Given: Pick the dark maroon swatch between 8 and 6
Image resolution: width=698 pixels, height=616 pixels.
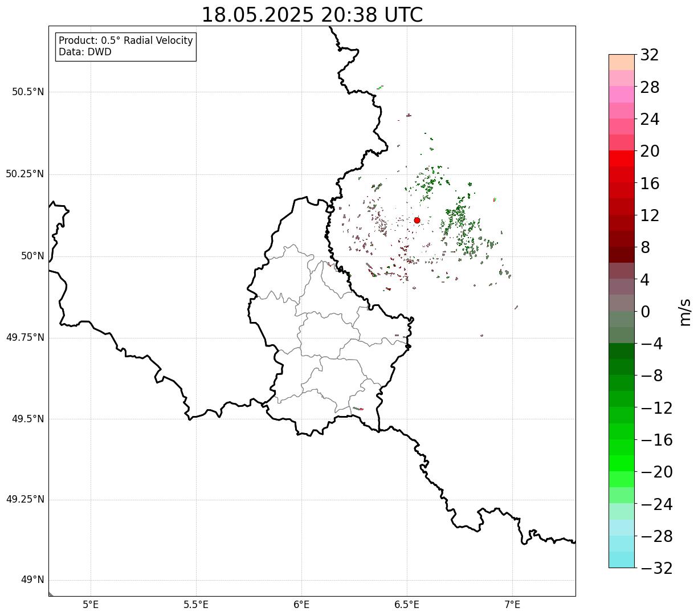Looking at the screenshot, I should click(622, 255).
